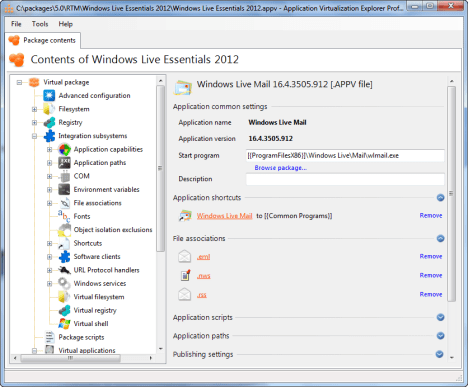Open the Tools menu

[40, 24]
